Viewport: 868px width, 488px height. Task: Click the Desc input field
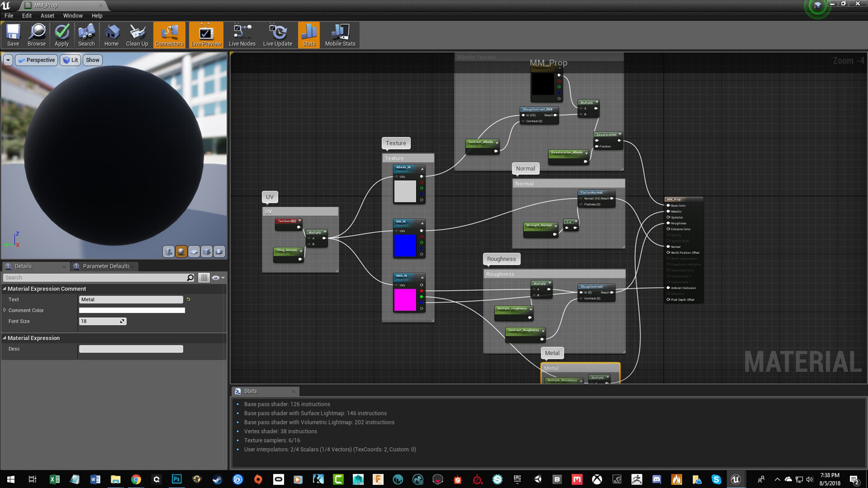click(131, 349)
